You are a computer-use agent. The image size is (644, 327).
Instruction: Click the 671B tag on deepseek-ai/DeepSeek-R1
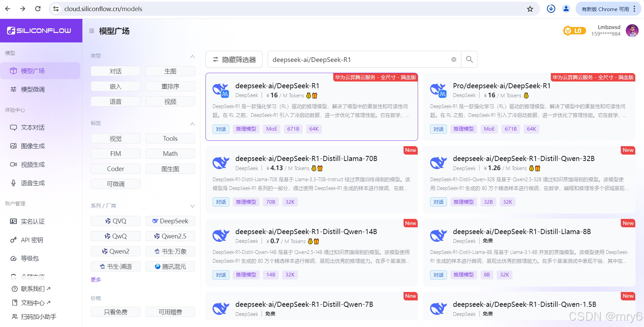coord(293,129)
